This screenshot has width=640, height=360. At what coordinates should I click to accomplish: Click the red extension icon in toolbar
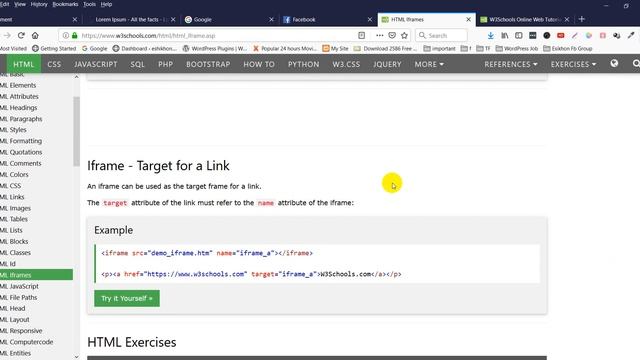point(560,36)
